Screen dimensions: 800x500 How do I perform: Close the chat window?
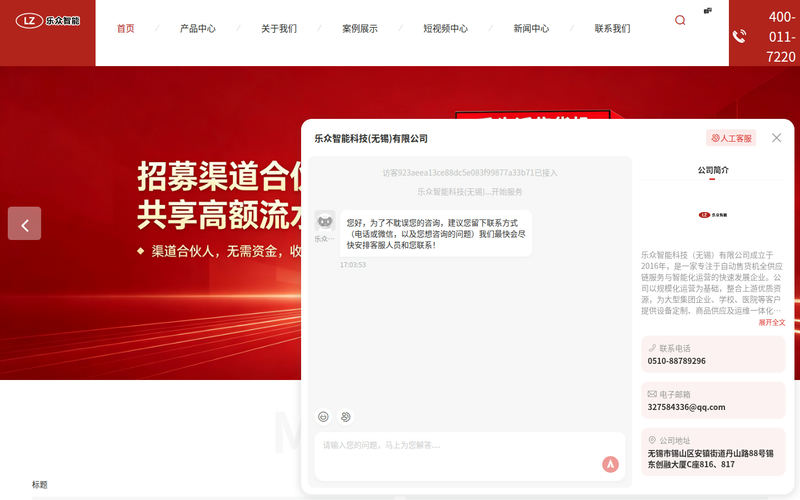pyautogui.click(x=777, y=138)
